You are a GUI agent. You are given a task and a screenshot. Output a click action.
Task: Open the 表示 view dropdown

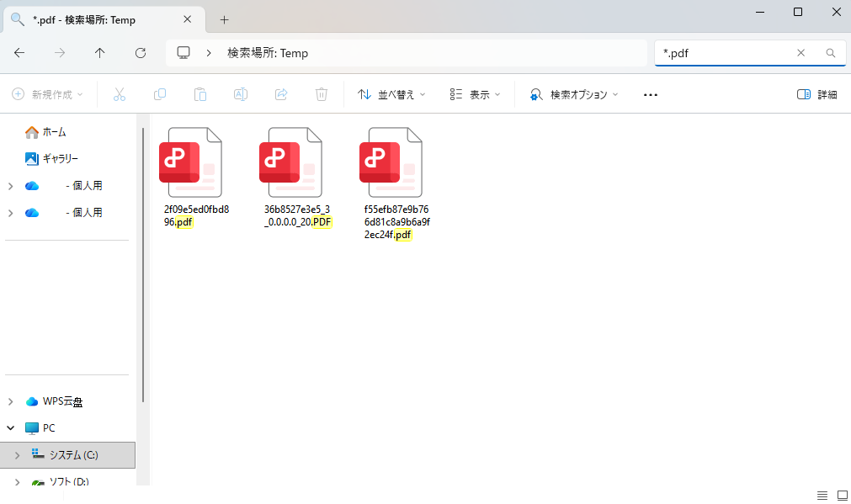click(475, 95)
